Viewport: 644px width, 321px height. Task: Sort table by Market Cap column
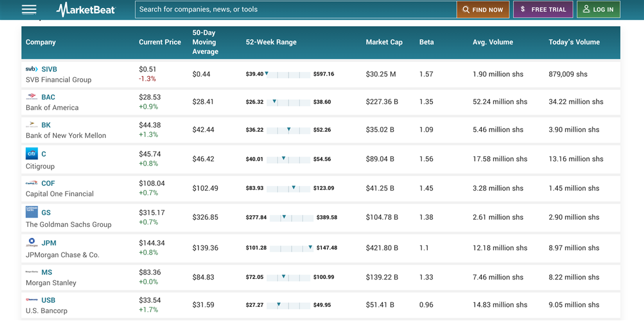(x=384, y=42)
